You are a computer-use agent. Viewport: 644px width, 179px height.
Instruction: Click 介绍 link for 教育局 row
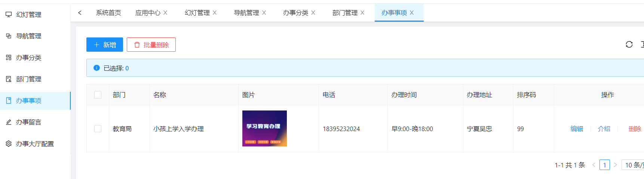(x=604, y=129)
